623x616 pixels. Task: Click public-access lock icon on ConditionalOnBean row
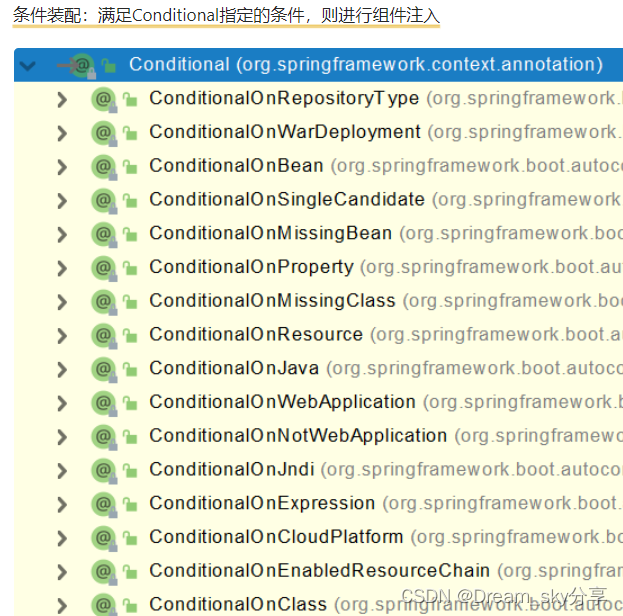[x=130, y=167]
